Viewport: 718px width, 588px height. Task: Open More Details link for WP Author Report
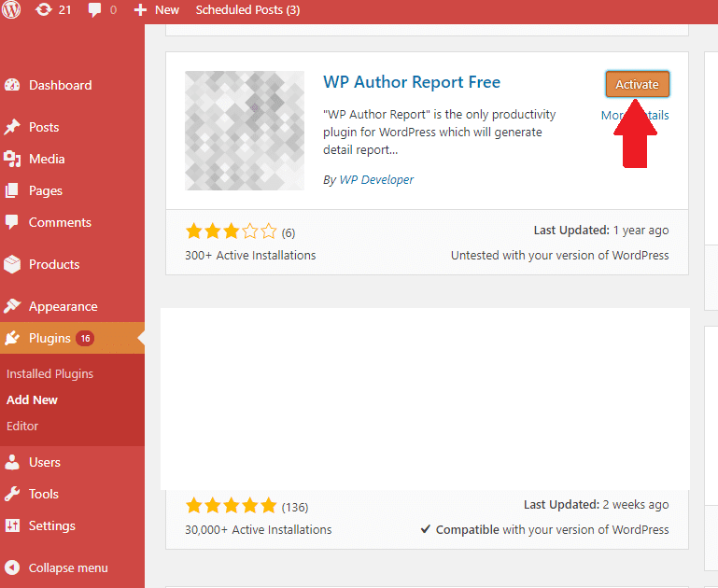coord(635,116)
